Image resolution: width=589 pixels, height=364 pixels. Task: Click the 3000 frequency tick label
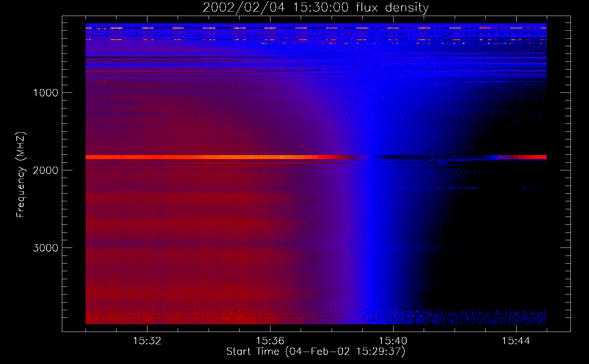pyautogui.click(x=46, y=248)
